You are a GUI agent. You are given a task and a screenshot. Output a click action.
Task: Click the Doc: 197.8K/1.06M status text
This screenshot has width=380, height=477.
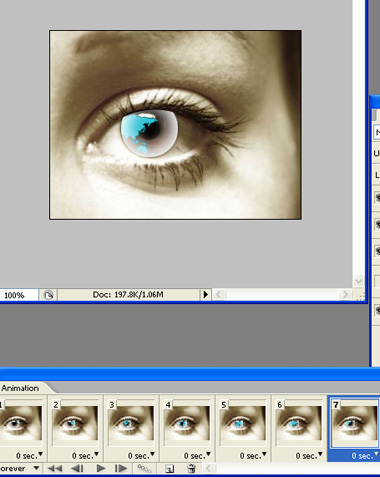[x=128, y=295]
